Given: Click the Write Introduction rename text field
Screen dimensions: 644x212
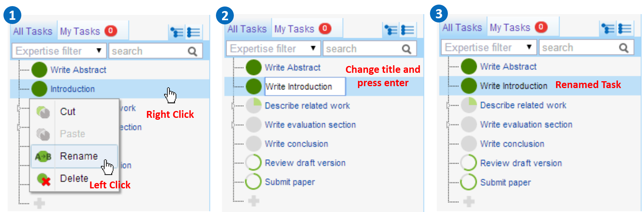Looking at the screenshot, I should click(x=305, y=87).
